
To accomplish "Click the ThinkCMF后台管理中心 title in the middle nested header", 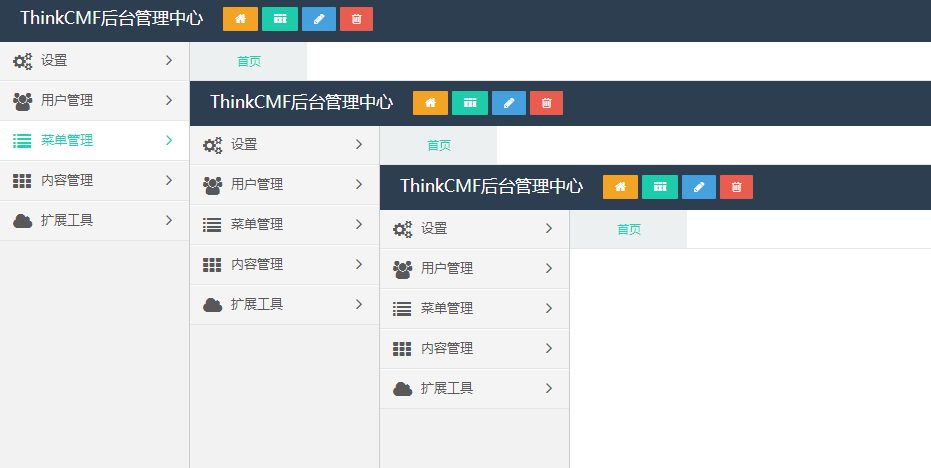I will (x=302, y=102).
